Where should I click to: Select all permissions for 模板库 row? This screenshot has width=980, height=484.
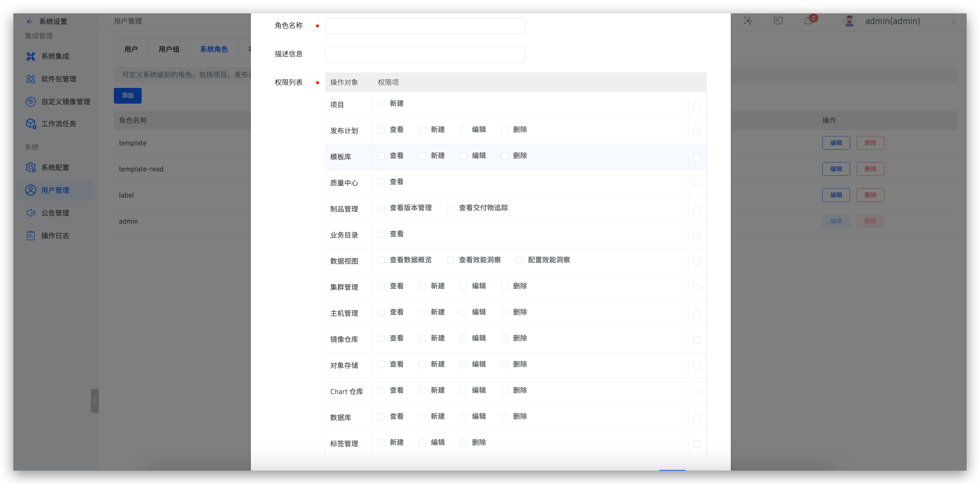tap(697, 157)
